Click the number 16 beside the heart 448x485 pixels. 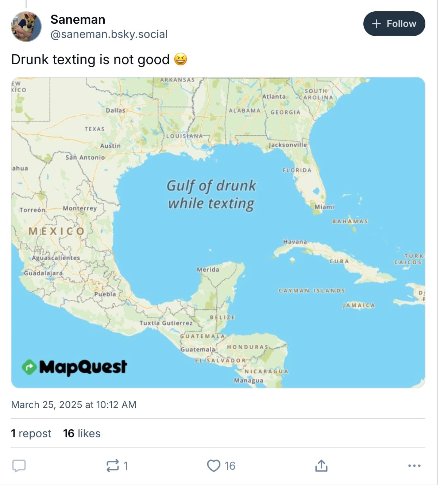(230, 466)
